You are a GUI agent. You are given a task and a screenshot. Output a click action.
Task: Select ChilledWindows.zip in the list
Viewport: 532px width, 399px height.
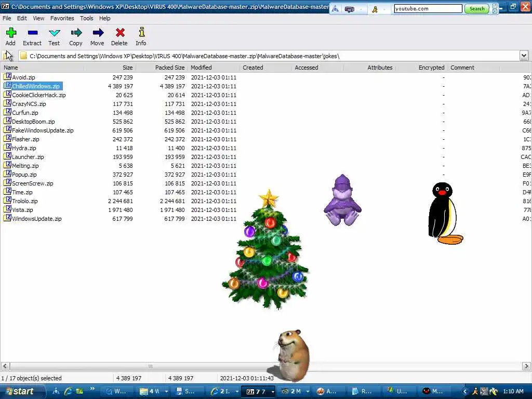pyautogui.click(x=36, y=86)
